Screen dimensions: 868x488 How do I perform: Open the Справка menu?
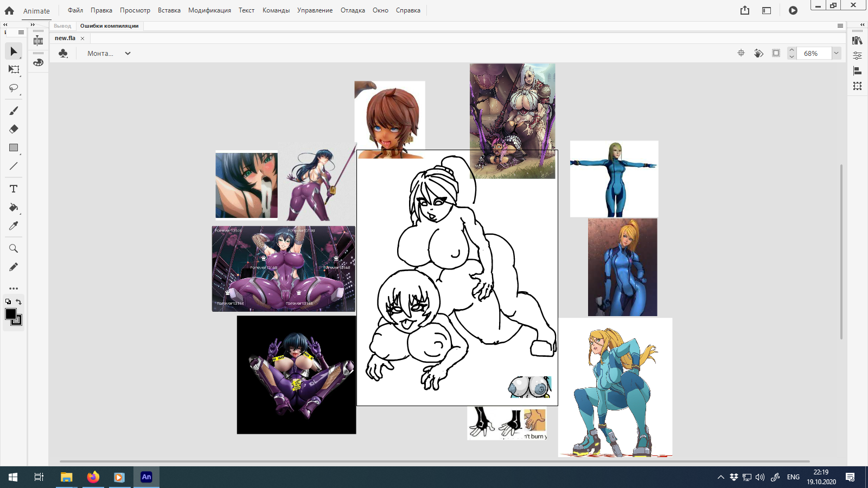click(408, 10)
